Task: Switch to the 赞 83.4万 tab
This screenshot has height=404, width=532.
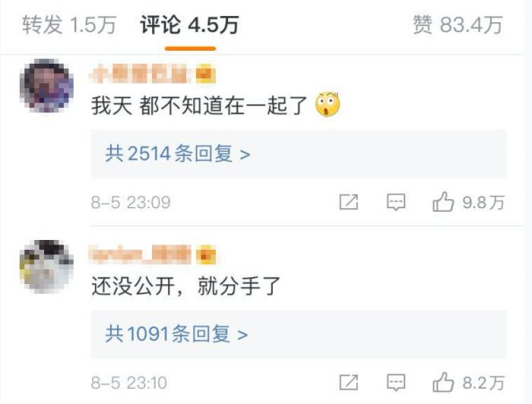Action: click(x=458, y=25)
